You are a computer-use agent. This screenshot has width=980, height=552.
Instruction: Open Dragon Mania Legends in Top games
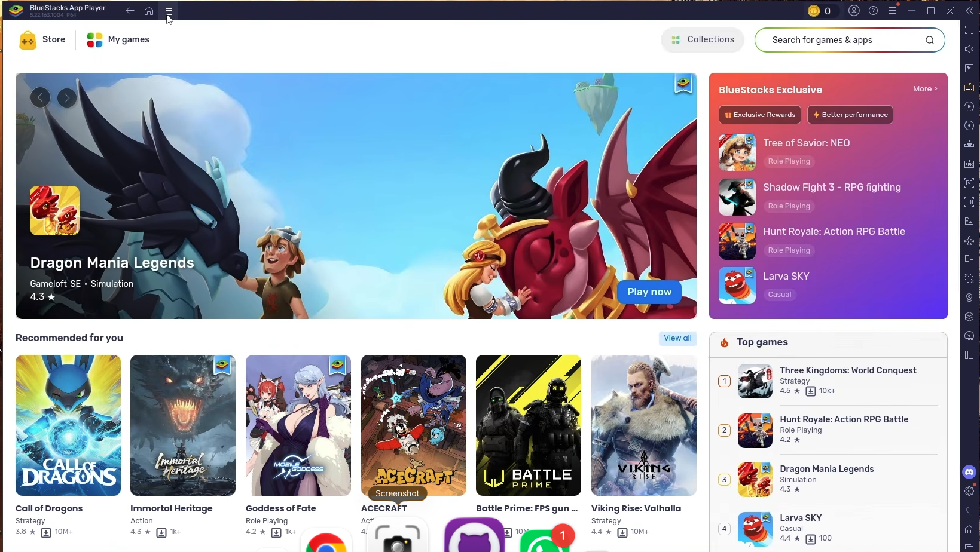828,479
